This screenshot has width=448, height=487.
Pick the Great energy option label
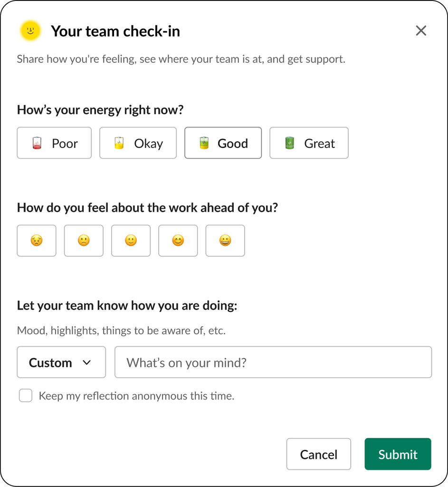pos(319,144)
